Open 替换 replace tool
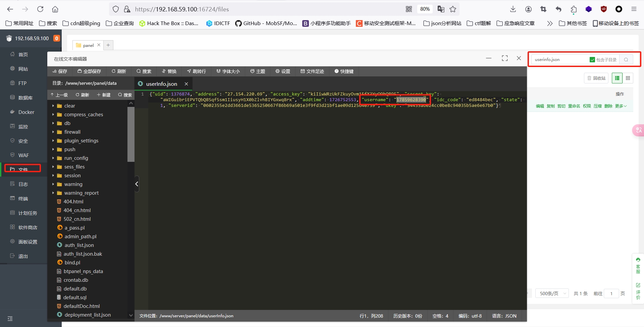This screenshot has height=327, width=644. point(169,71)
